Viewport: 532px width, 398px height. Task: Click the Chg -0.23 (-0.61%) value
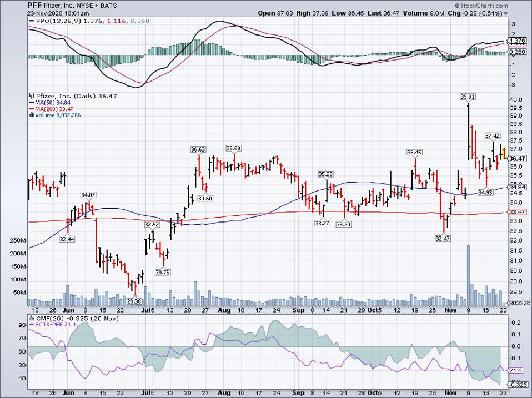coord(475,13)
